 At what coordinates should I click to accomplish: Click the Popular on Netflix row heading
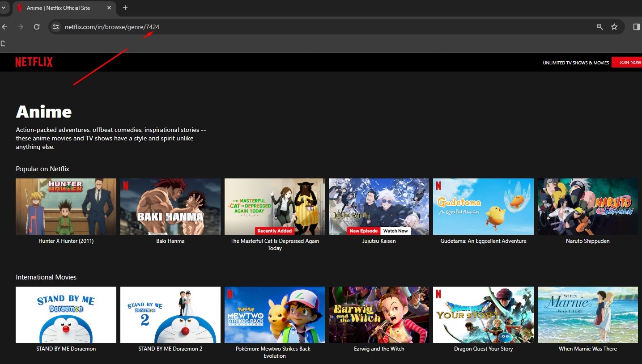point(43,169)
